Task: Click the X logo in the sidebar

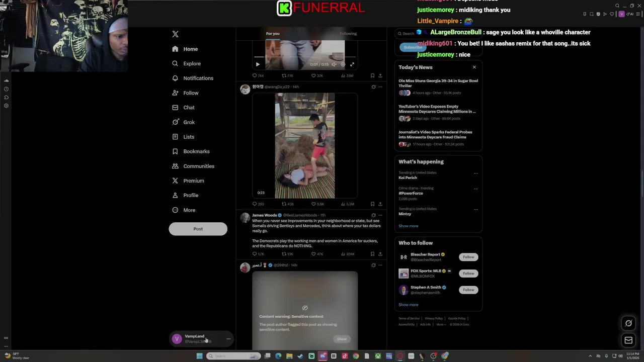Action: pyautogui.click(x=175, y=34)
